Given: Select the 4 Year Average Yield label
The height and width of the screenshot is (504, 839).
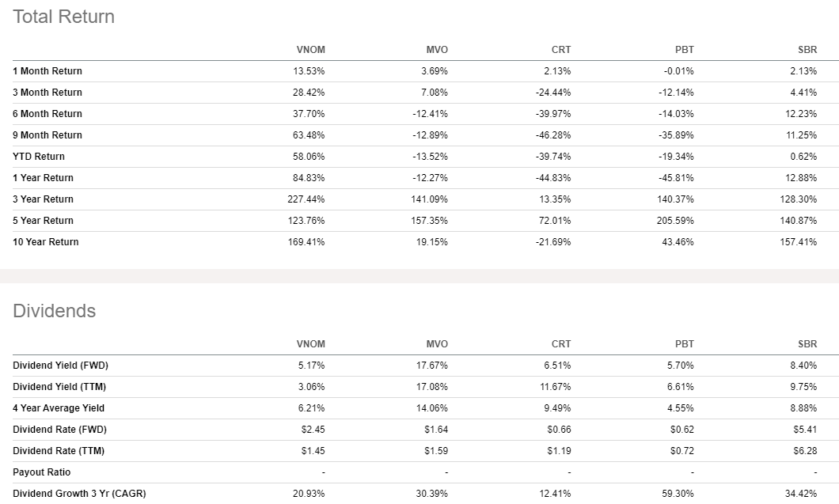Looking at the screenshot, I should [59, 408].
